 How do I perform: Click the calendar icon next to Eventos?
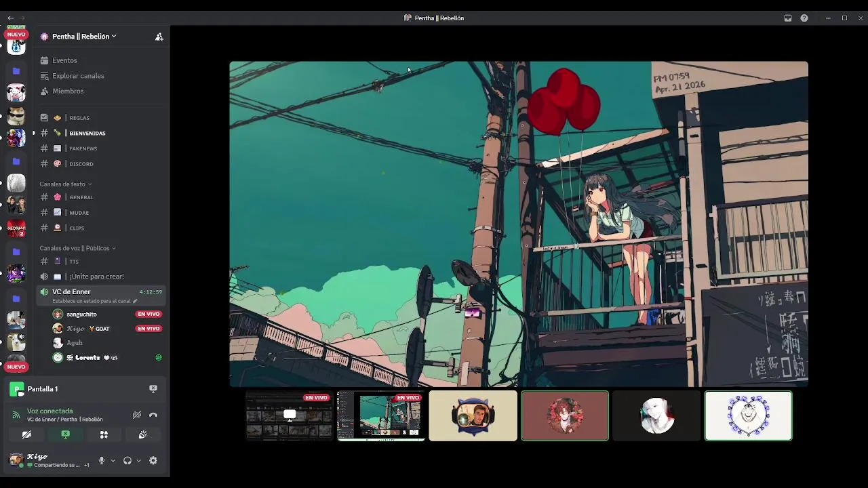tap(44, 60)
